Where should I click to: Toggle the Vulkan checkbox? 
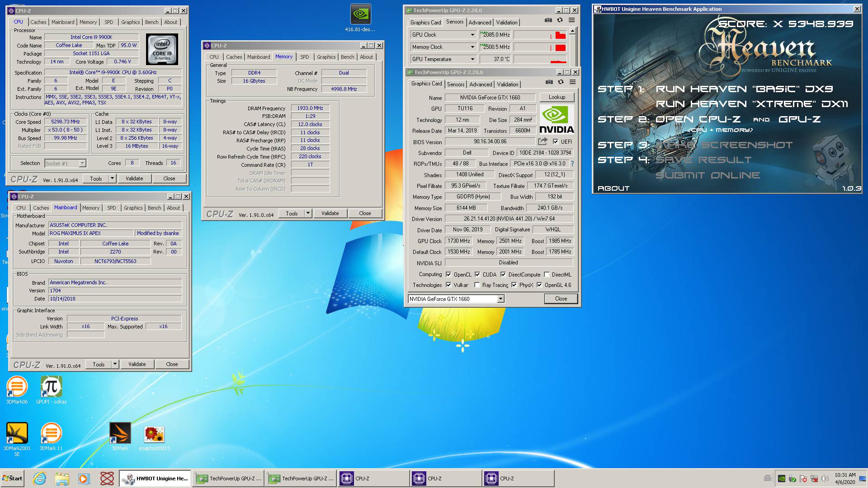tap(448, 285)
